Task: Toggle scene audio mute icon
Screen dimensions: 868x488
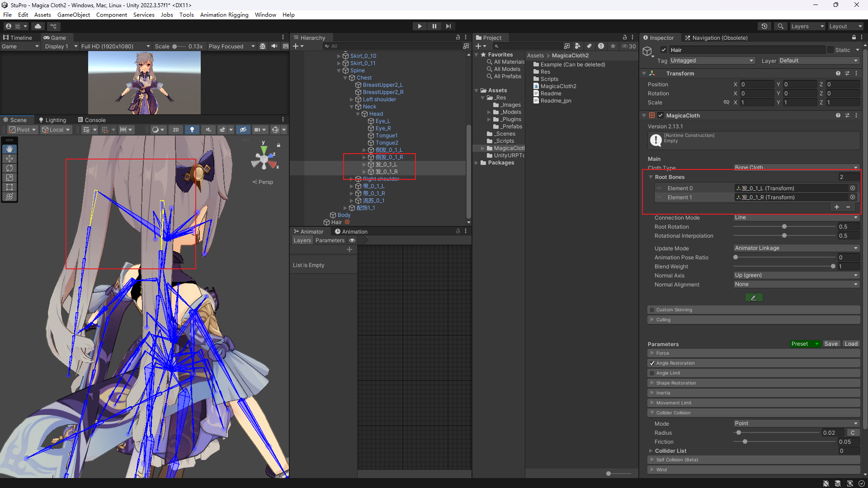Action: click(208, 130)
